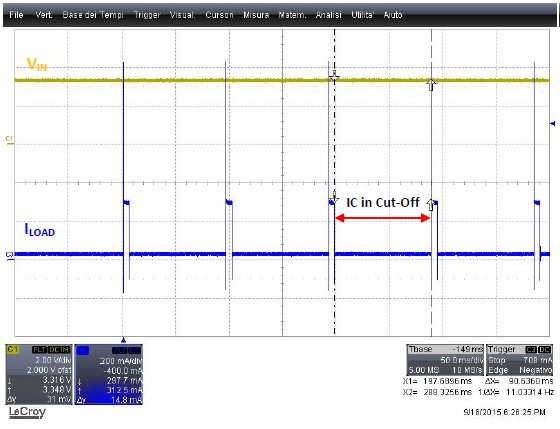
Task: Click the X1 cursor arrow on VIN trace
Action: tap(335, 76)
